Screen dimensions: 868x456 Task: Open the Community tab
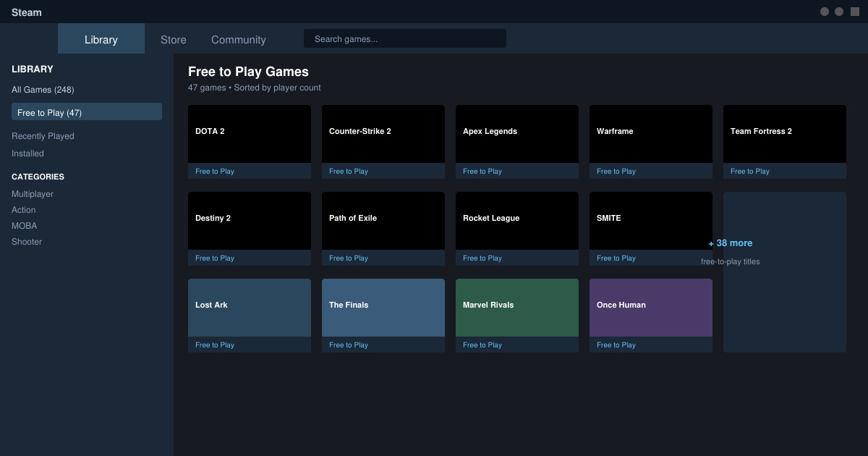239,40
